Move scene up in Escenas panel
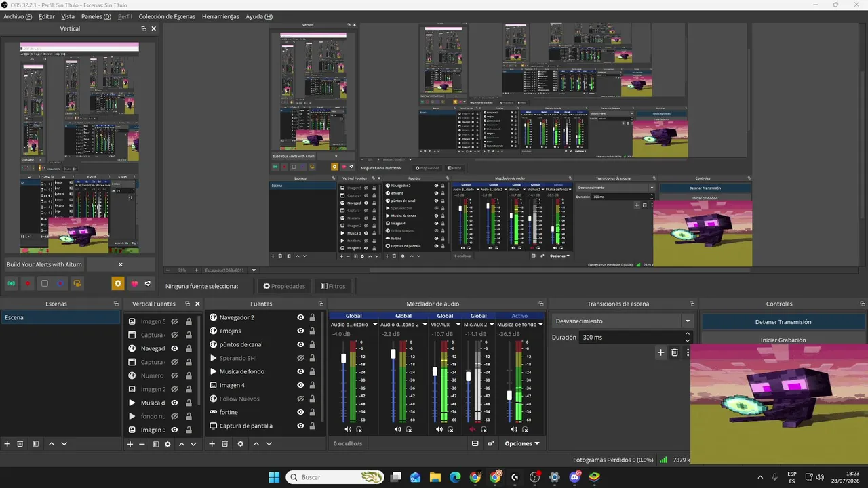The image size is (868, 488). tap(52, 444)
